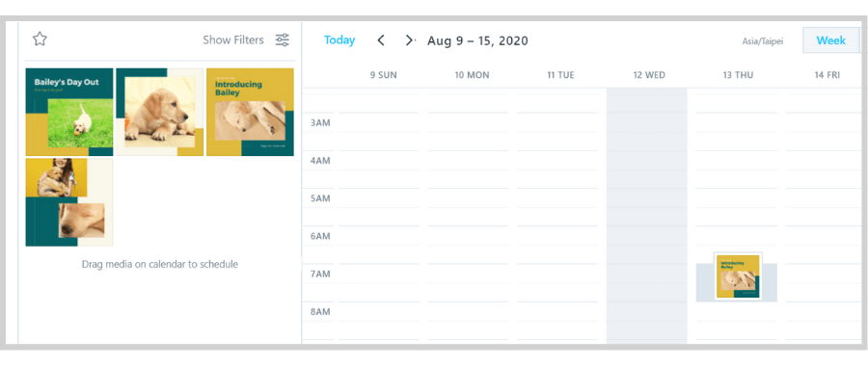
Task: Open scheduled post on Thursday 7AM
Action: [738, 276]
